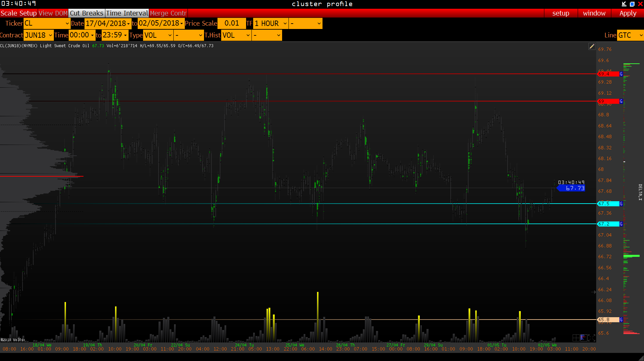This screenshot has width=644, height=361.
Task: Click the 65.6 price axis label
Action: [603, 333]
